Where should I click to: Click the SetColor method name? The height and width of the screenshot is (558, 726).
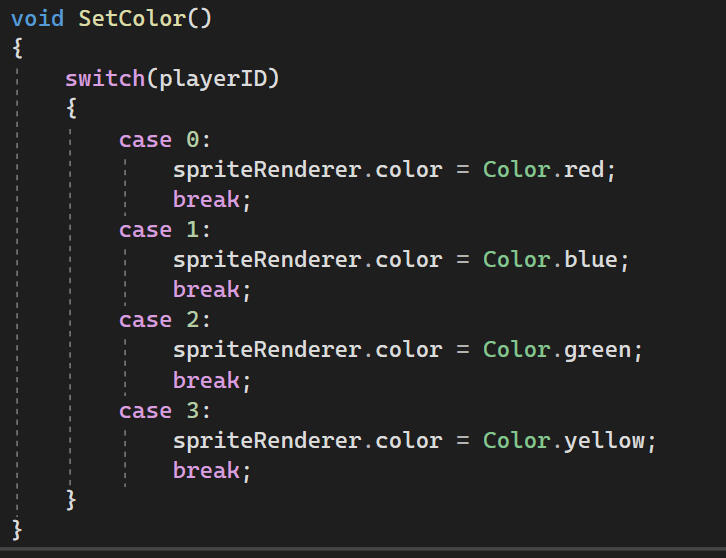pyautogui.click(x=132, y=19)
